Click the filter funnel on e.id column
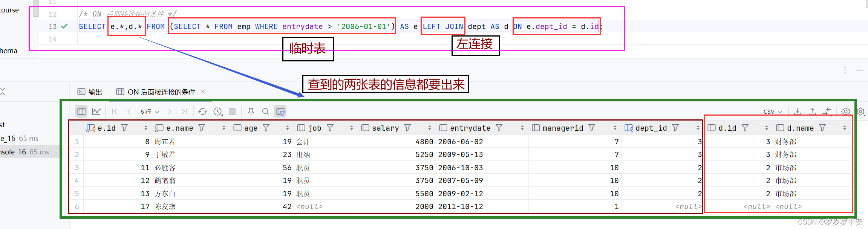This screenshot has height=229, width=868. (124, 128)
